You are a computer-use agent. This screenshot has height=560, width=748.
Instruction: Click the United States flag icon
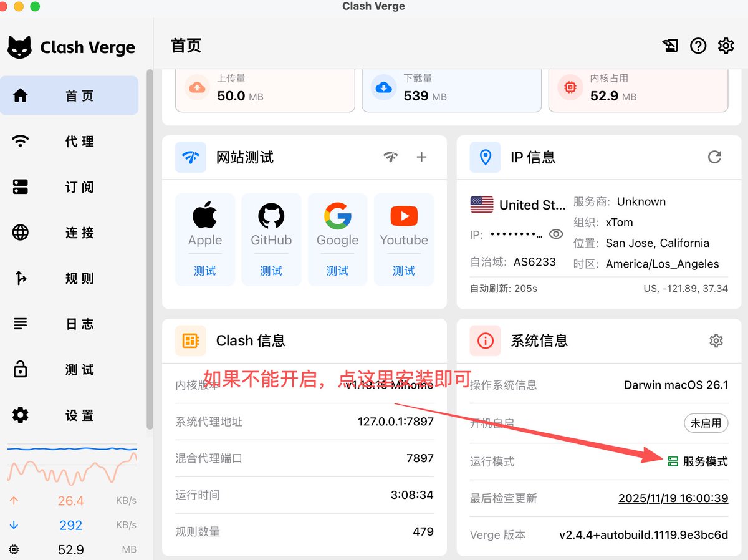pos(481,205)
